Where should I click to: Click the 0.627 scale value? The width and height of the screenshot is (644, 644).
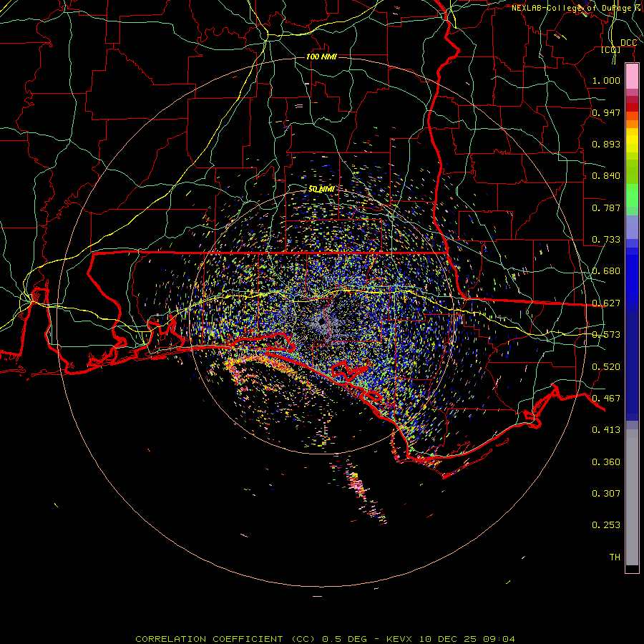pos(606,303)
